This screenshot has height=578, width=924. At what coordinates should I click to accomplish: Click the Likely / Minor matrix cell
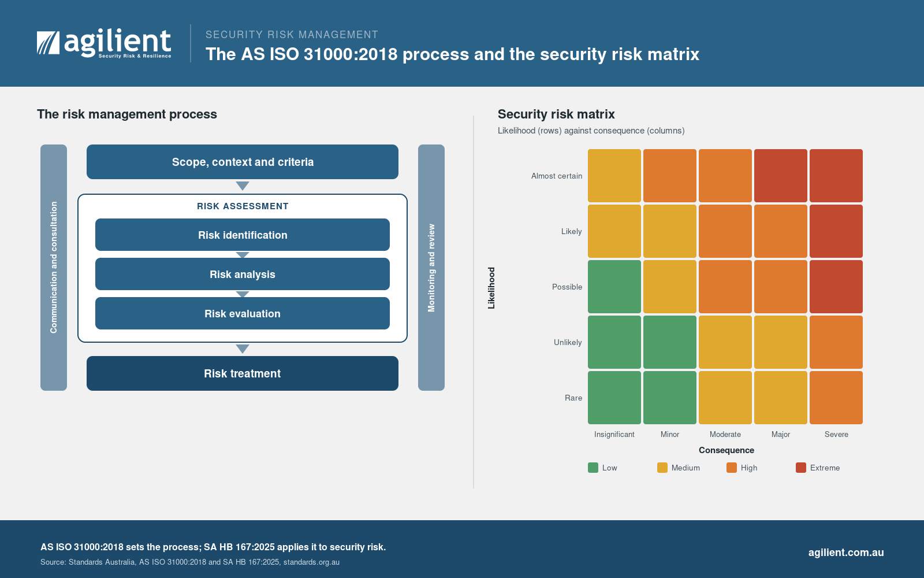670,231
